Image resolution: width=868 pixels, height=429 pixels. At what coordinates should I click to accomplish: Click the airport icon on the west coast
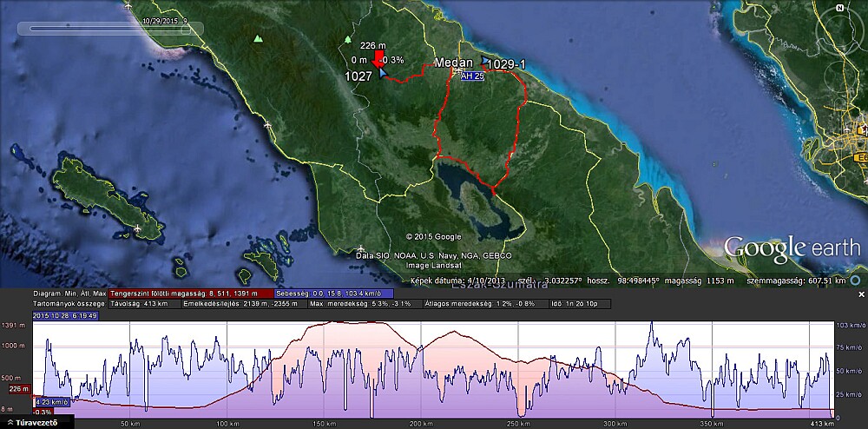point(267,126)
